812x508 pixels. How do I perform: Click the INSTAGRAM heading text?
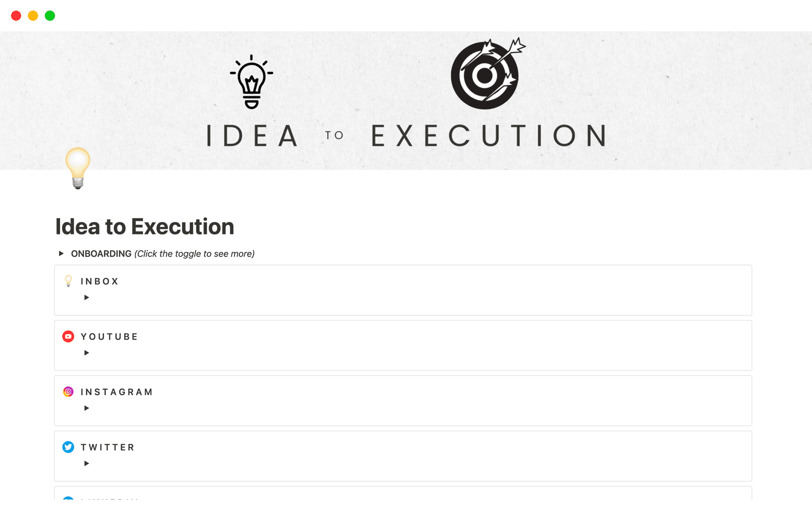click(x=116, y=392)
